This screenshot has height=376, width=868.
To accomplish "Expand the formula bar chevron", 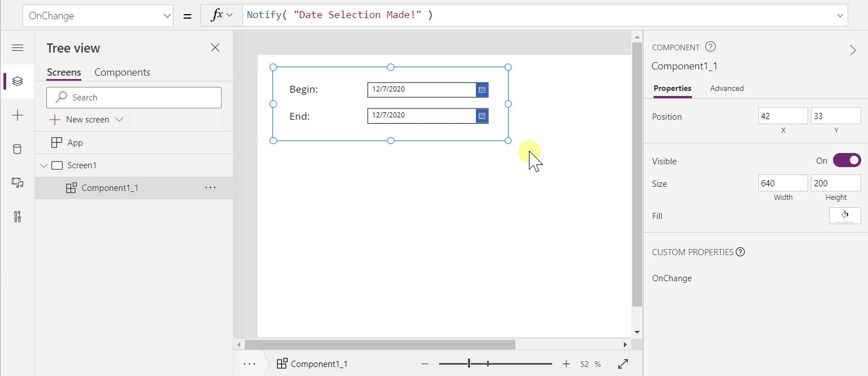I will pyautogui.click(x=840, y=16).
